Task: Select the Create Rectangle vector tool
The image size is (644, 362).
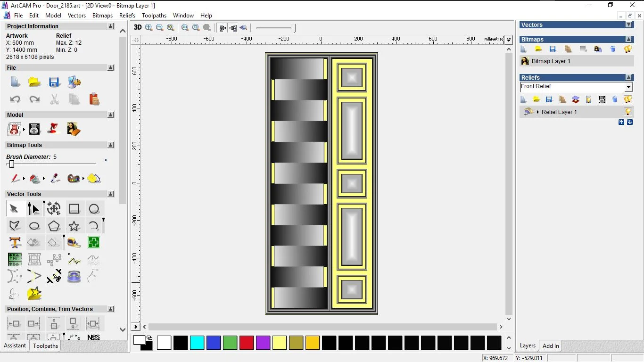Action: 74,209
